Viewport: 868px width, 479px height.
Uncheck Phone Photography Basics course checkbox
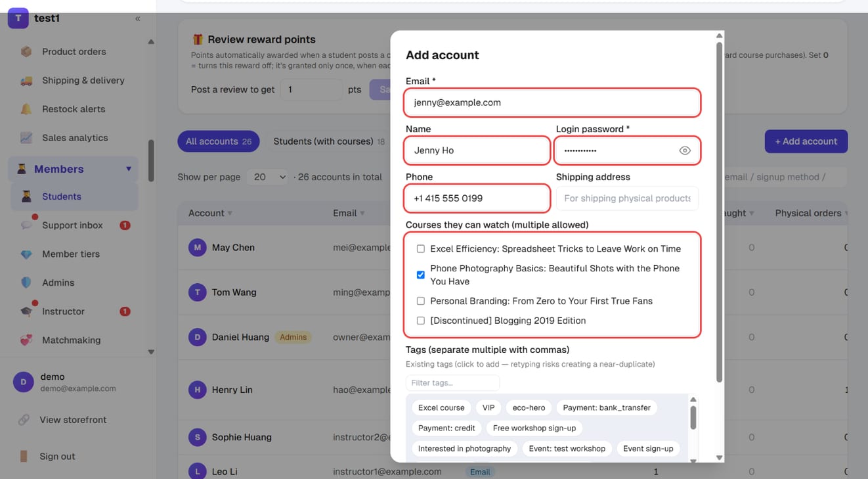421,275
